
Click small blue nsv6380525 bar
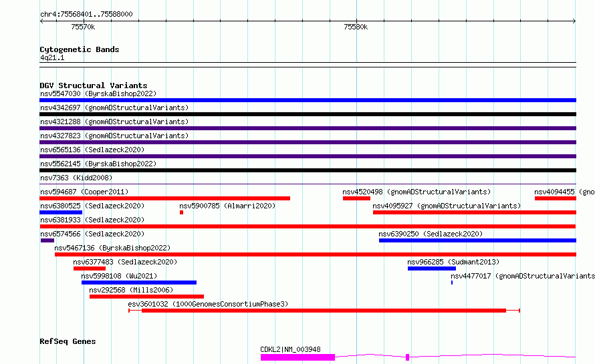61,212
